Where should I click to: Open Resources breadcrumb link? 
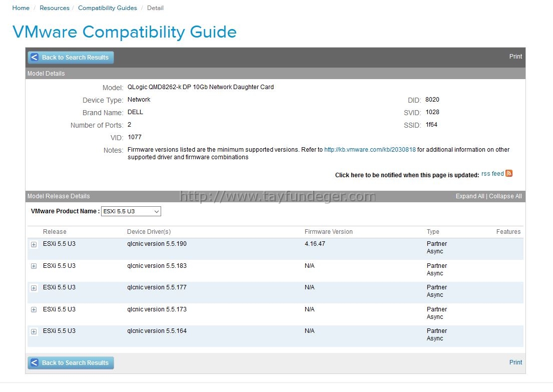(55, 8)
